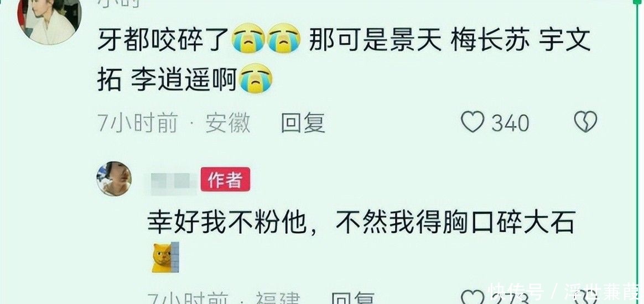Select the comment text starting 牙都咬碎了
The image size is (644, 304).
(344, 58)
